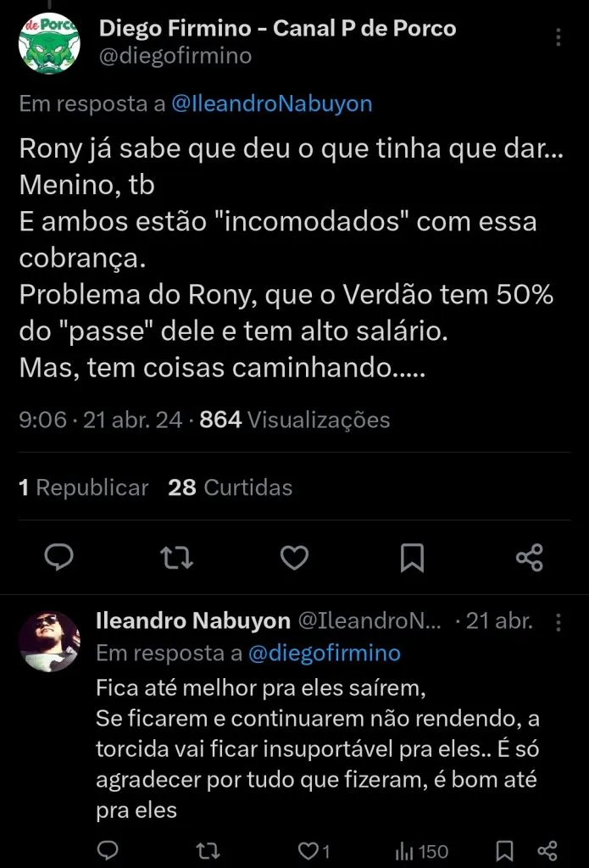Click the repost icon on Diego's tweet
Image resolution: width=589 pixels, height=868 pixels.
click(x=176, y=558)
